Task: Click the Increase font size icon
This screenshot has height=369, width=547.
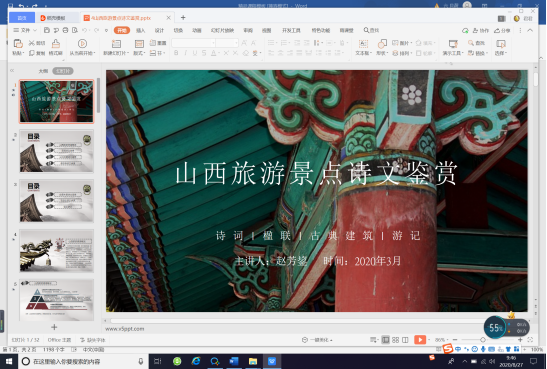Action: coord(244,43)
